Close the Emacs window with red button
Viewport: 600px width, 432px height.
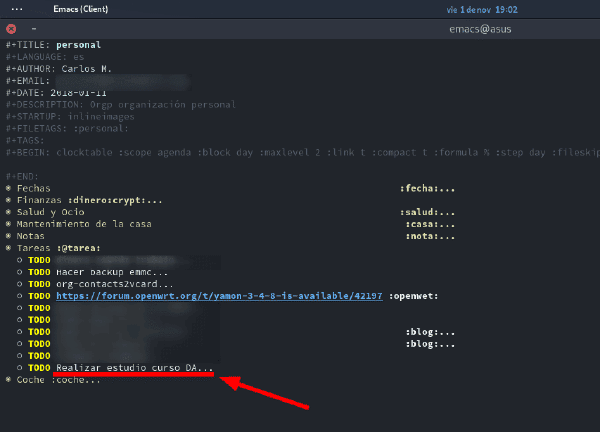(x=11, y=29)
